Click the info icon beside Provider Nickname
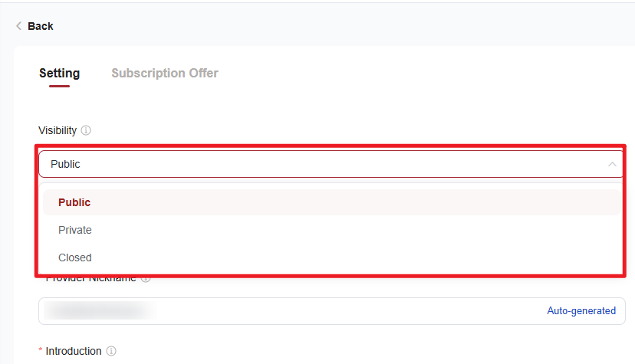The width and height of the screenshot is (635, 364). [146, 280]
